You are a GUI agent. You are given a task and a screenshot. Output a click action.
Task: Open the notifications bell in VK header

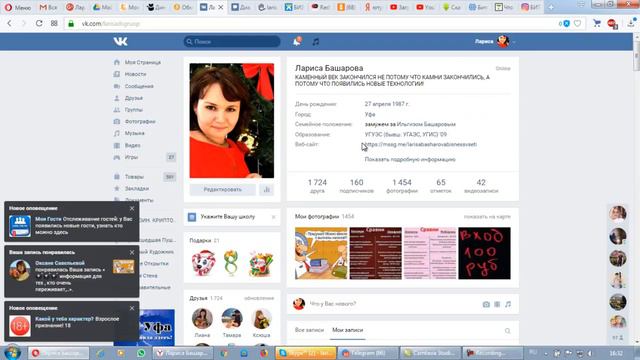point(297,41)
